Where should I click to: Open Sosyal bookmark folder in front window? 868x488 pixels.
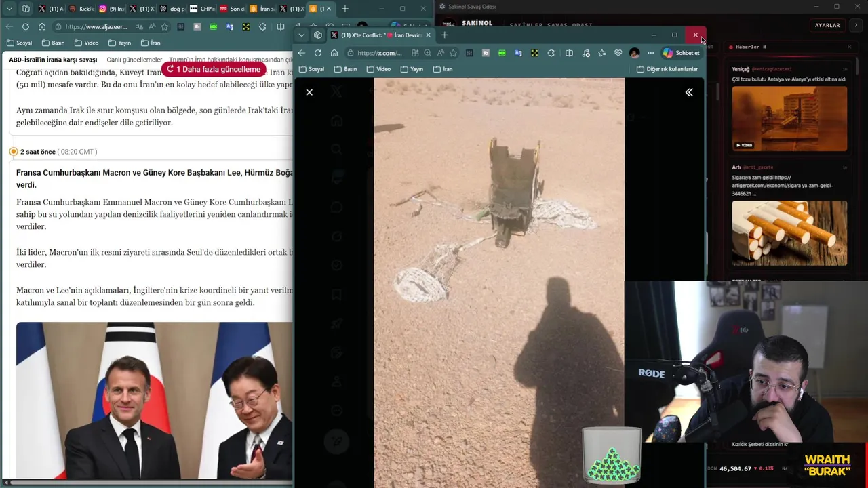coord(312,69)
